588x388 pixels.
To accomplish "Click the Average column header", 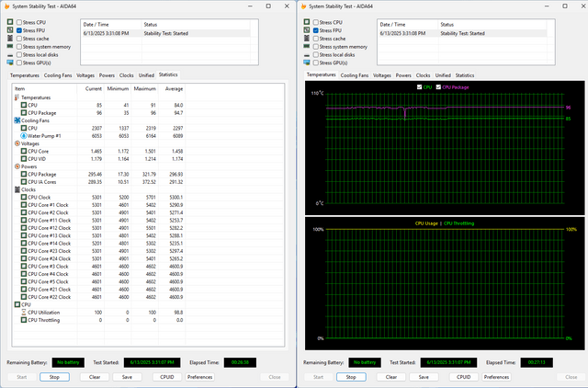I will point(172,89).
